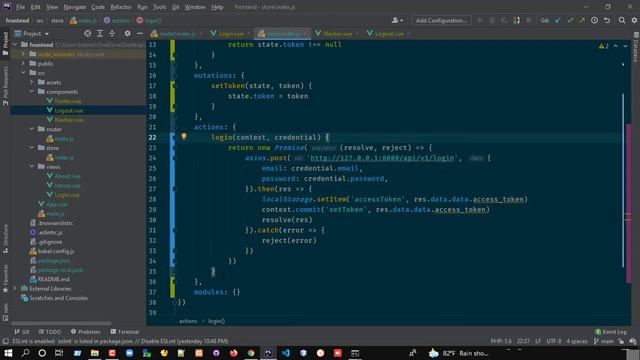Open Project panel gear options
Screen dimensions: 640x360
click(x=127, y=33)
